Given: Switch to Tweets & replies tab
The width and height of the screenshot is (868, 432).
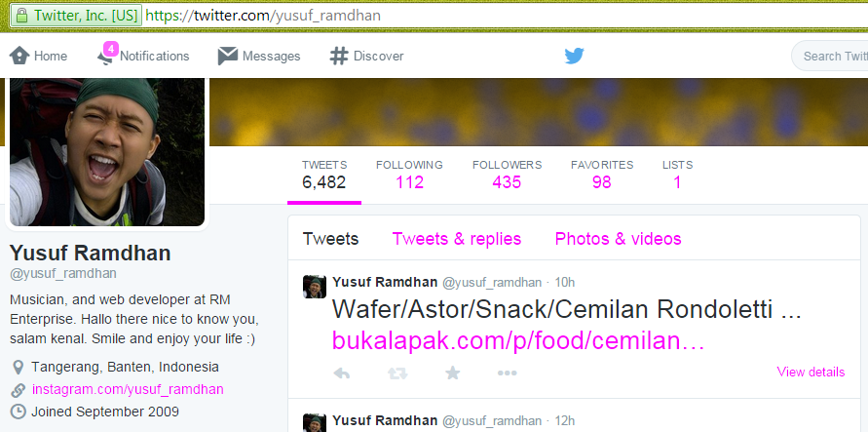Looking at the screenshot, I should pyautogui.click(x=457, y=239).
